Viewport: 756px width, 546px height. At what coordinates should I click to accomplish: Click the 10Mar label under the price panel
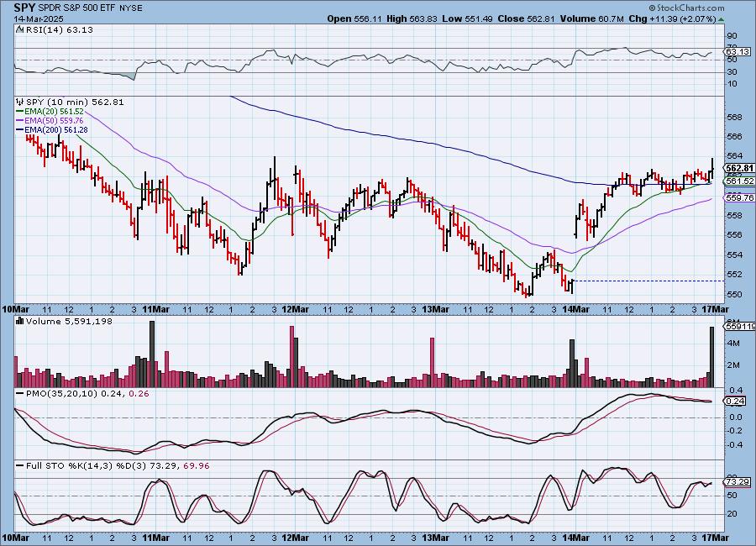tap(16, 309)
